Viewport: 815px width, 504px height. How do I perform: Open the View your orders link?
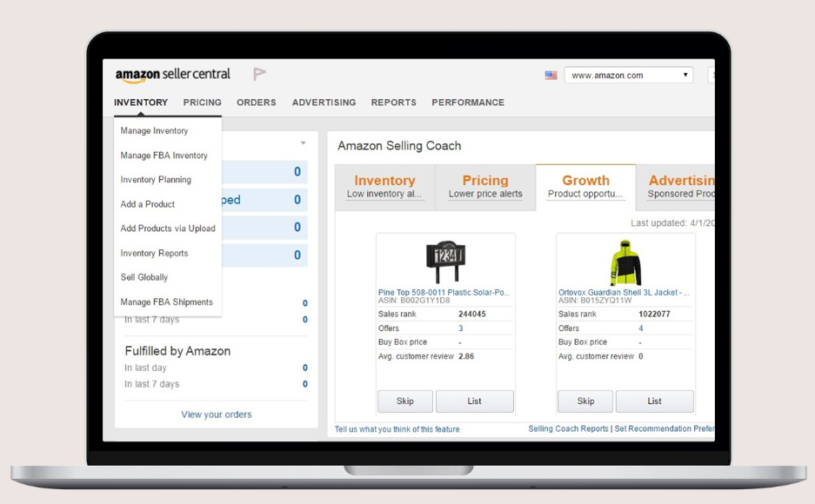point(216,414)
